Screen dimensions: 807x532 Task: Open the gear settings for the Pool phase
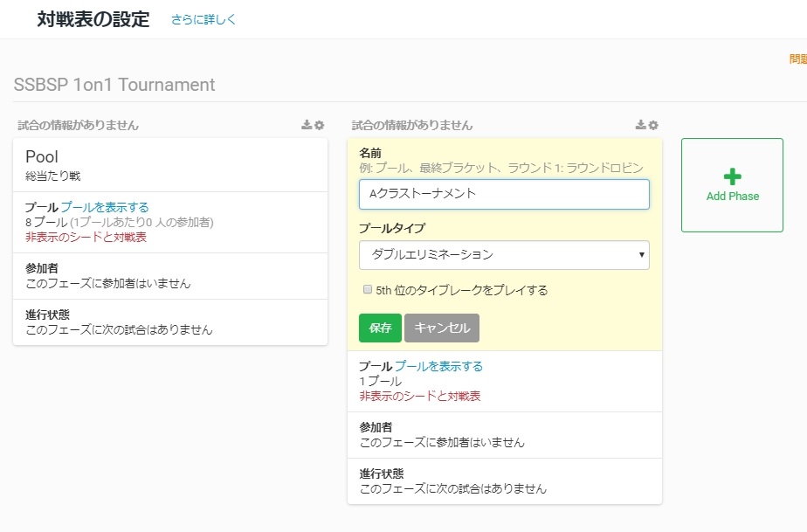[319, 125]
